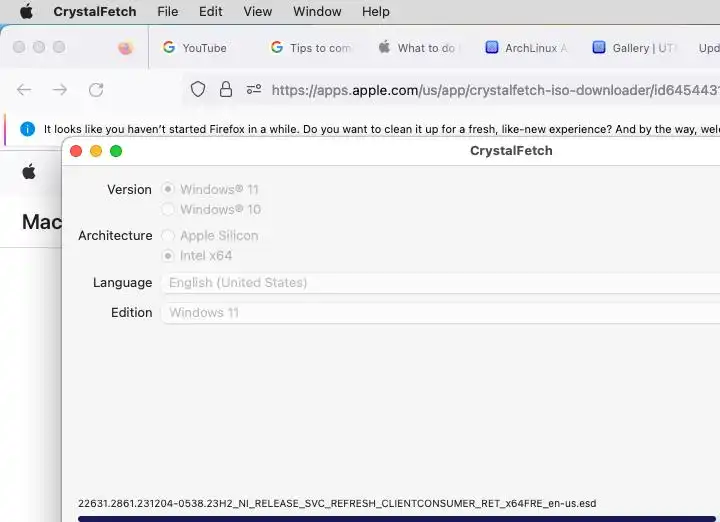Click the CrystalFetch window title text
This screenshot has height=522, width=720.
pyautogui.click(x=511, y=151)
